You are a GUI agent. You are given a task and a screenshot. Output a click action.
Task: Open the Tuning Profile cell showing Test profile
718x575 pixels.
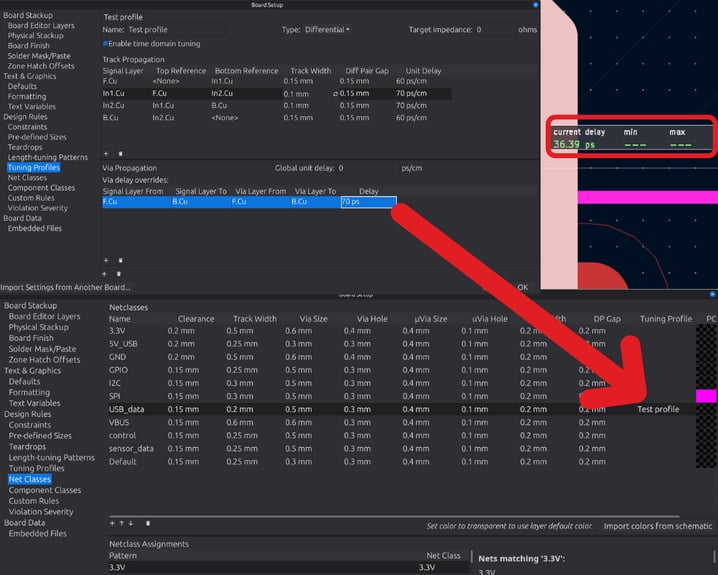[658, 409]
